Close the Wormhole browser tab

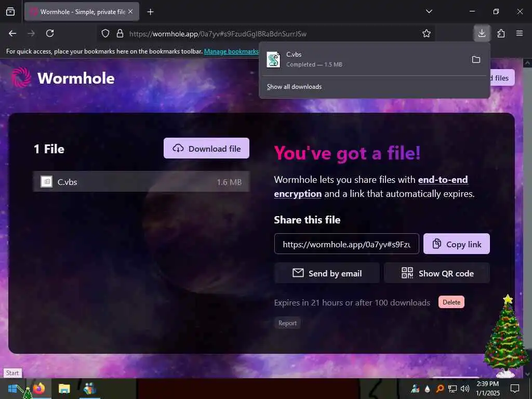(130, 11)
